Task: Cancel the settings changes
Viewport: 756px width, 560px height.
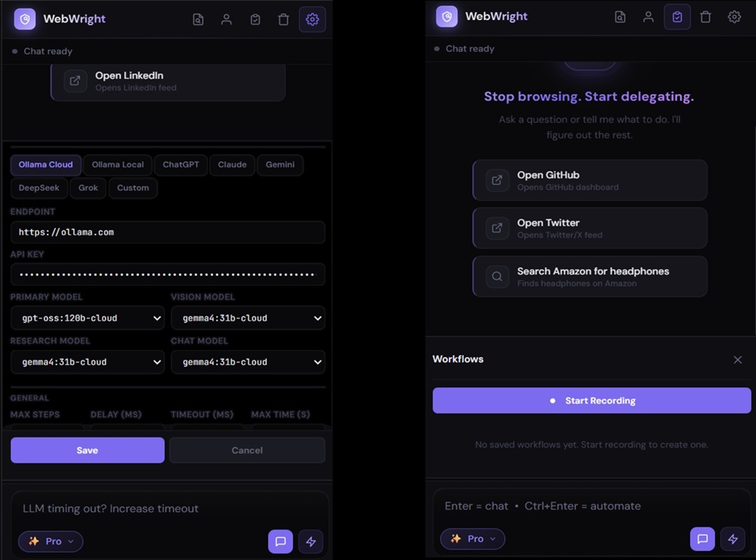Action: click(247, 451)
